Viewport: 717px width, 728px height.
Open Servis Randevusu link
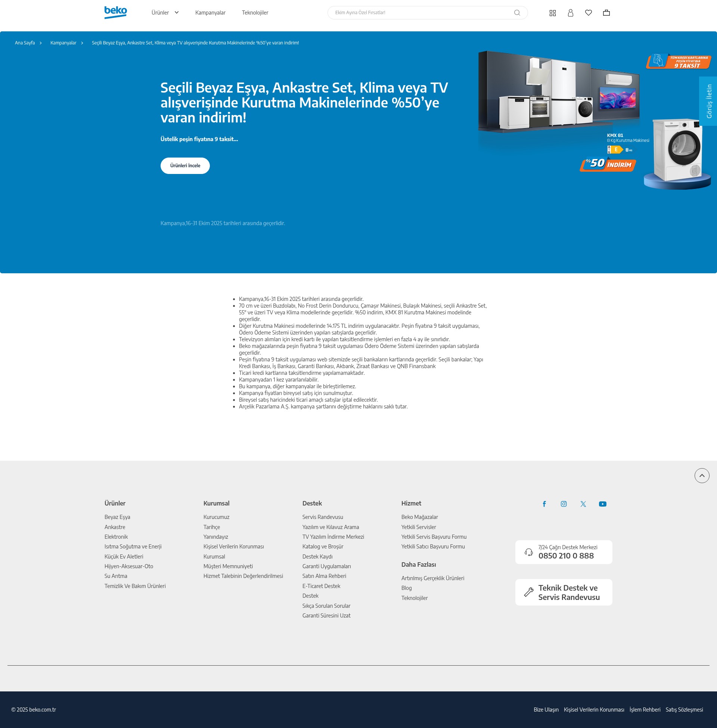323,517
